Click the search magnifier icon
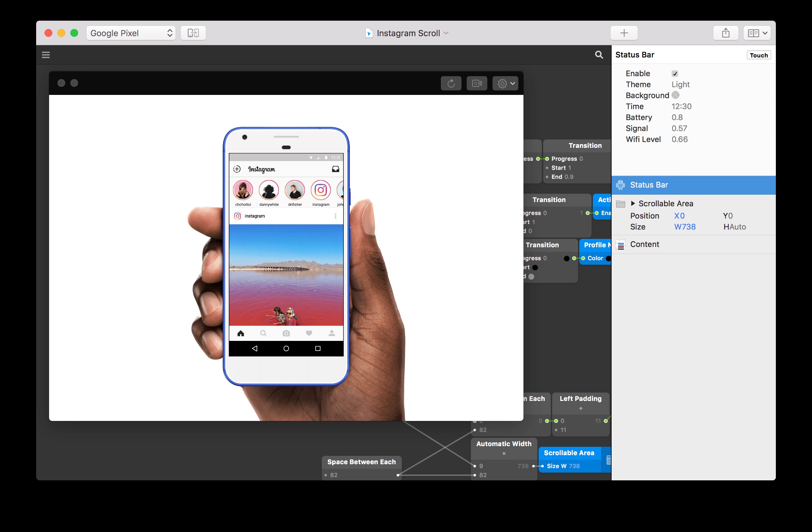812x532 pixels. 599,55
